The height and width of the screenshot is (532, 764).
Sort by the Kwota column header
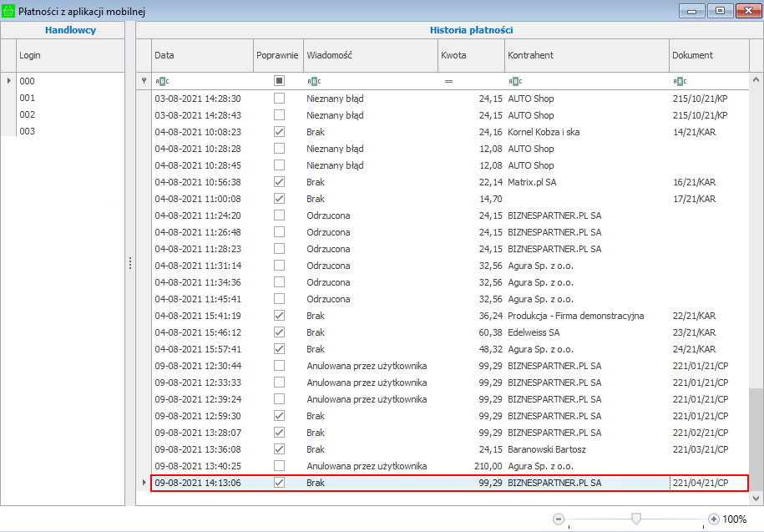(470, 55)
